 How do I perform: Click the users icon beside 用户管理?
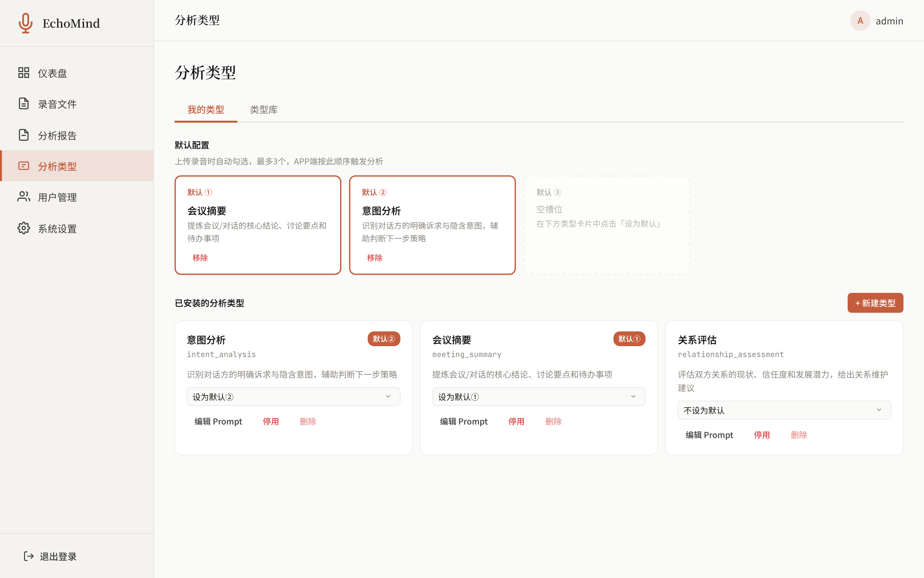[x=24, y=197]
